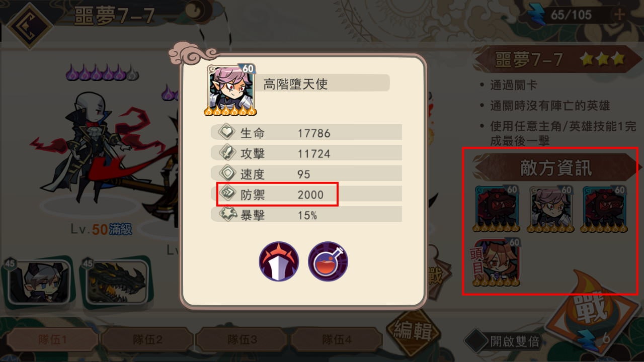Tap the potion flask skill icon
Viewport: 644px width, 362px height.
[328, 261]
